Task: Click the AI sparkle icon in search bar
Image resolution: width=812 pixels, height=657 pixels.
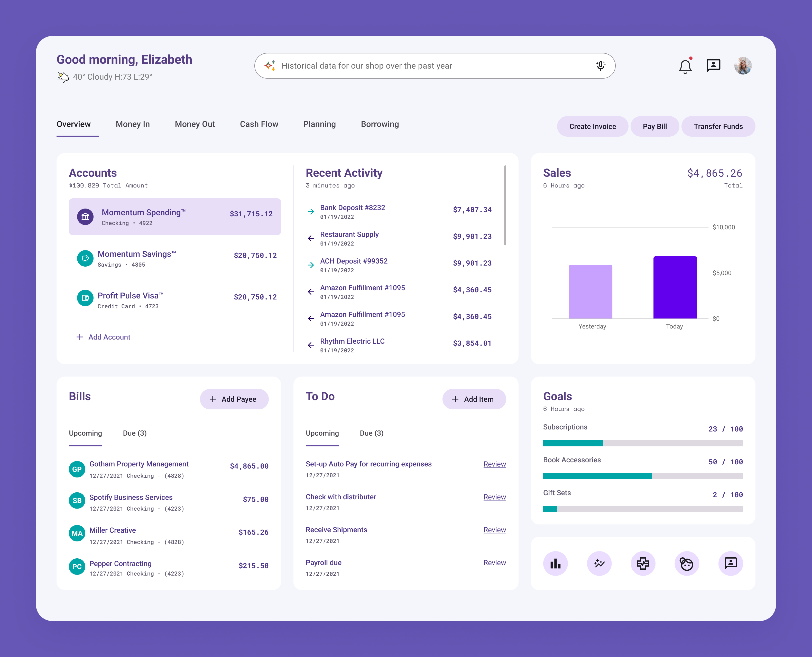Action: pos(270,66)
